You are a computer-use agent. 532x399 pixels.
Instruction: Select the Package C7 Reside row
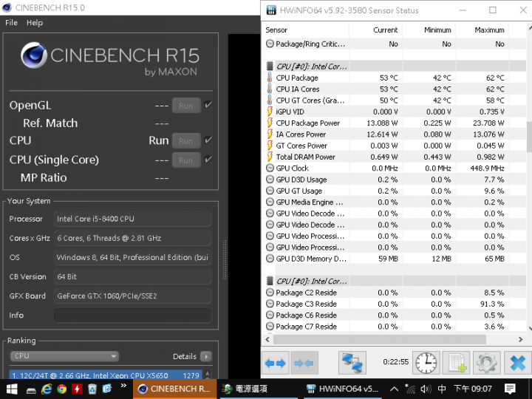point(394,327)
